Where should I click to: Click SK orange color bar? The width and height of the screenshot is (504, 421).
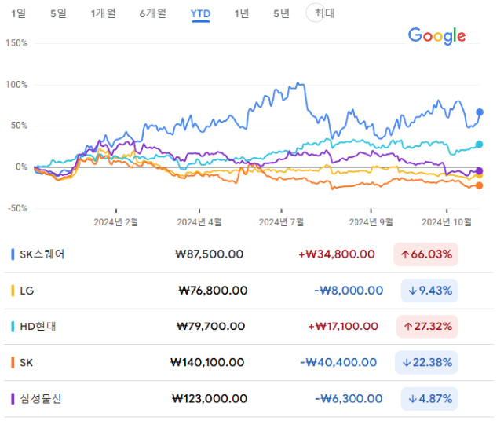click(13, 362)
